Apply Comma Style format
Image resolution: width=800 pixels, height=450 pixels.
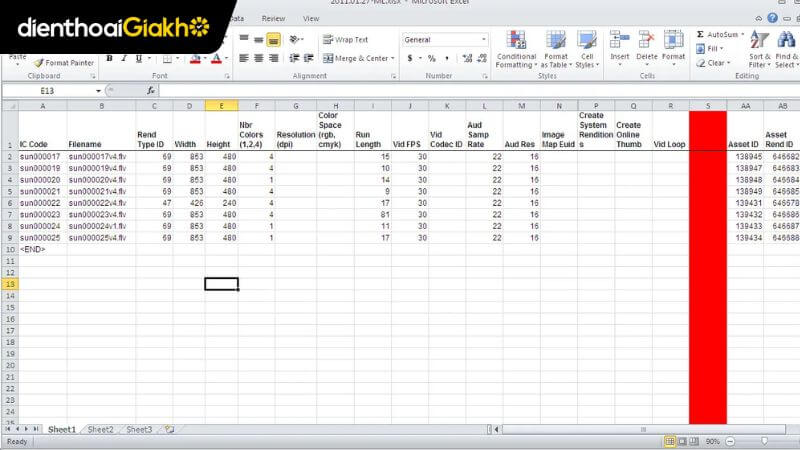tap(447, 59)
